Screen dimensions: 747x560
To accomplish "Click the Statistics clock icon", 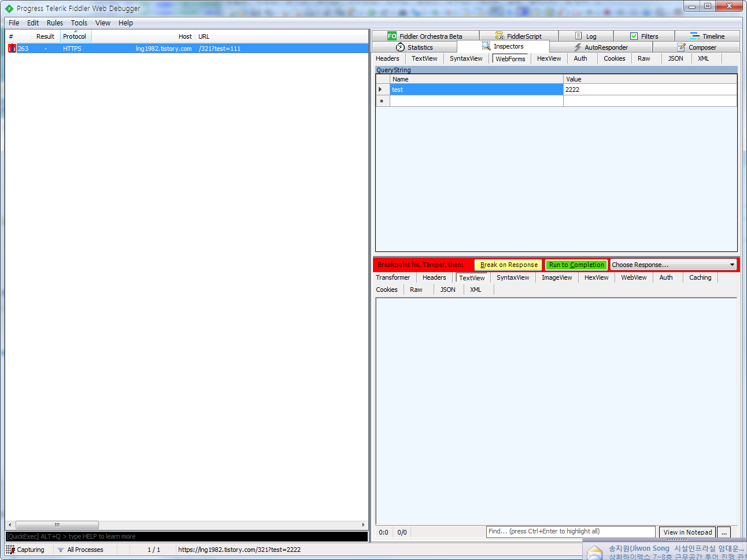I will pyautogui.click(x=400, y=47).
